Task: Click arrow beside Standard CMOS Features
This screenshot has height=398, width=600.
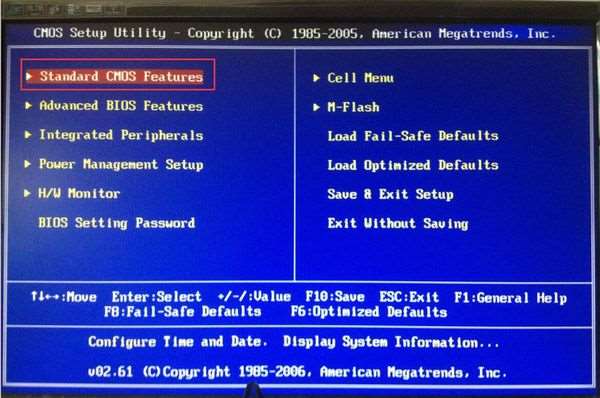Action: [x=29, y=76]
